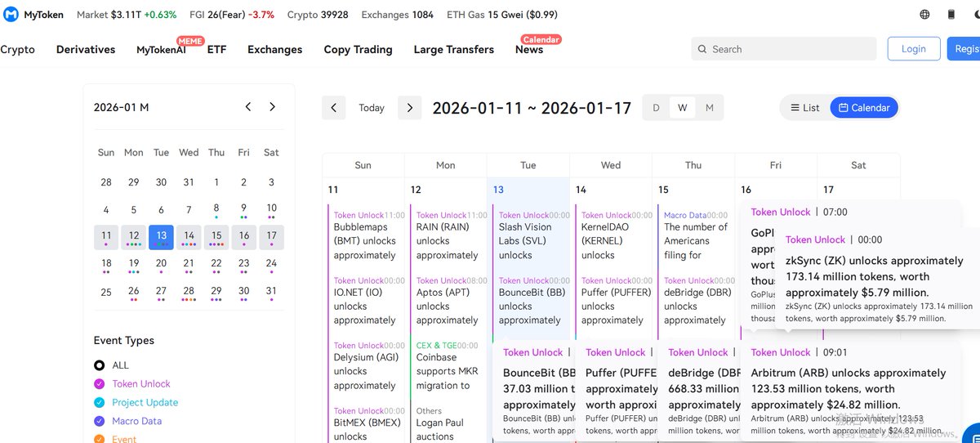The height and width of the screenshot is (443, 980).
Task: Open the Logan Paul auctions event
Action: (x=448, y=424)
